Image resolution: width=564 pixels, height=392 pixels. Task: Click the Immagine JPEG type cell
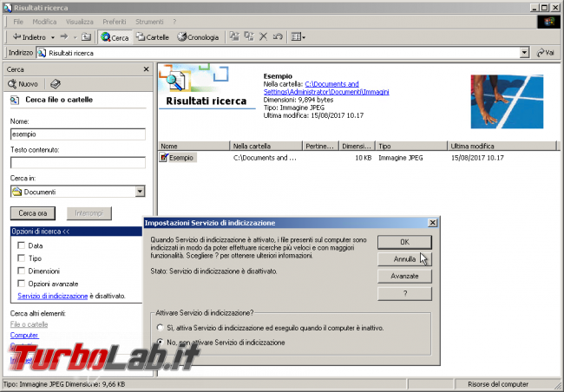click(x=401, y=158)
